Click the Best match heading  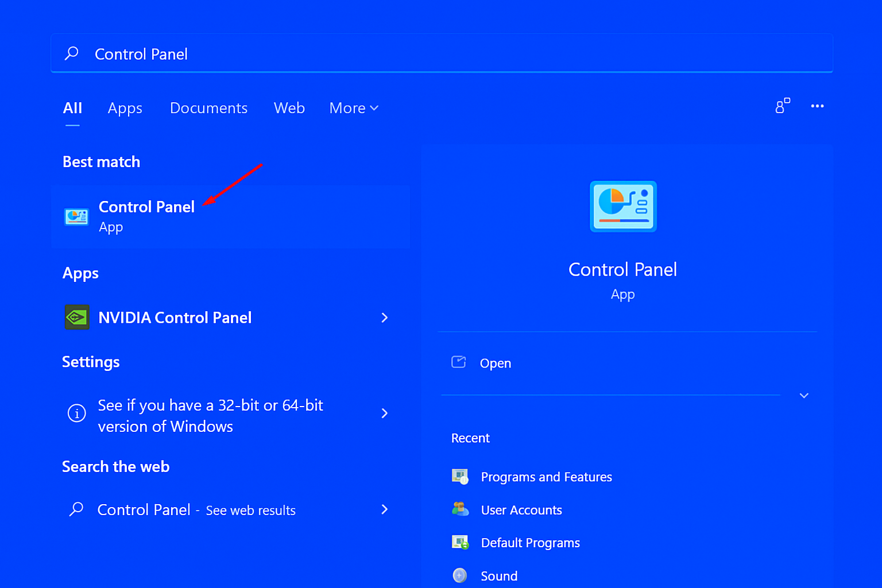[x=101, y=162]
